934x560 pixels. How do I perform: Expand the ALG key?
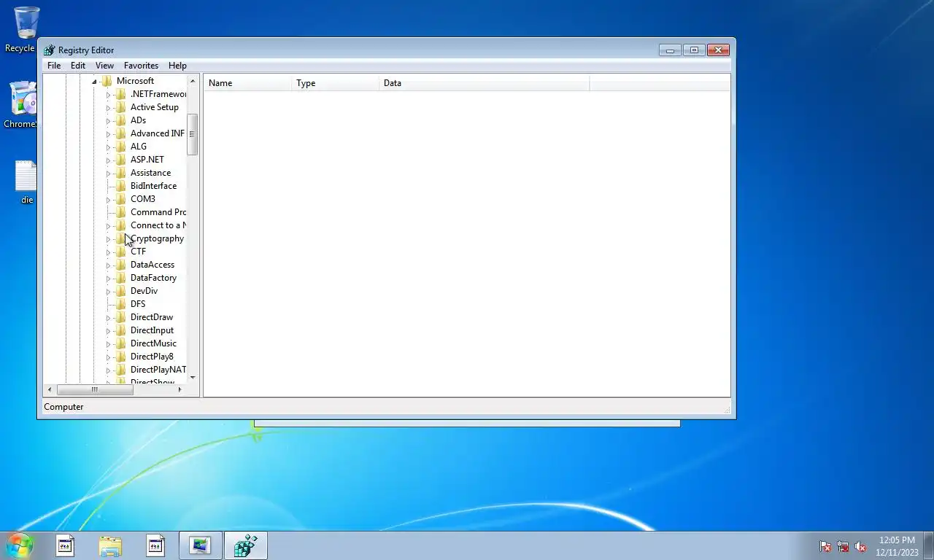(108, 147)
